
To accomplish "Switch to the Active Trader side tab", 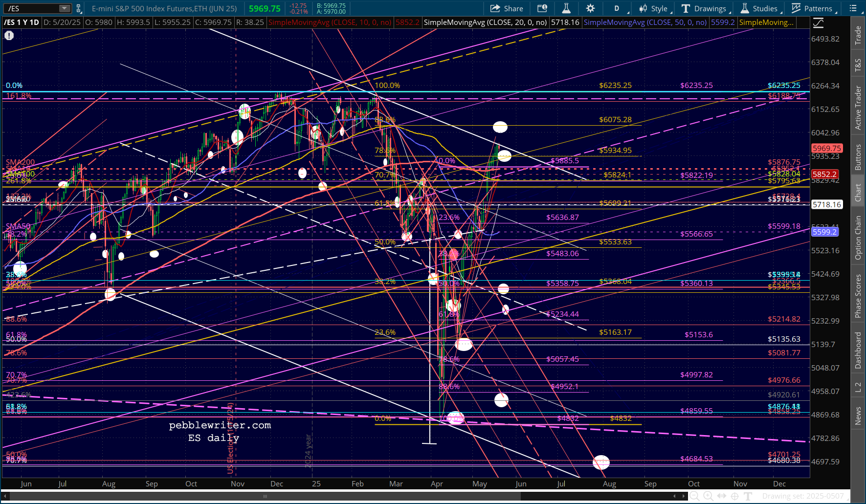I will (x=858, y=108).
